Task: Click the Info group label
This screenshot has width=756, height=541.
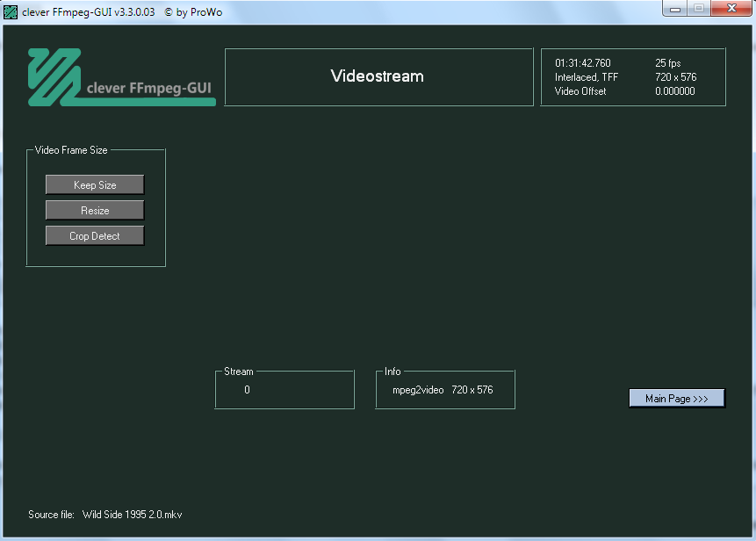Action: click(392, 371)
